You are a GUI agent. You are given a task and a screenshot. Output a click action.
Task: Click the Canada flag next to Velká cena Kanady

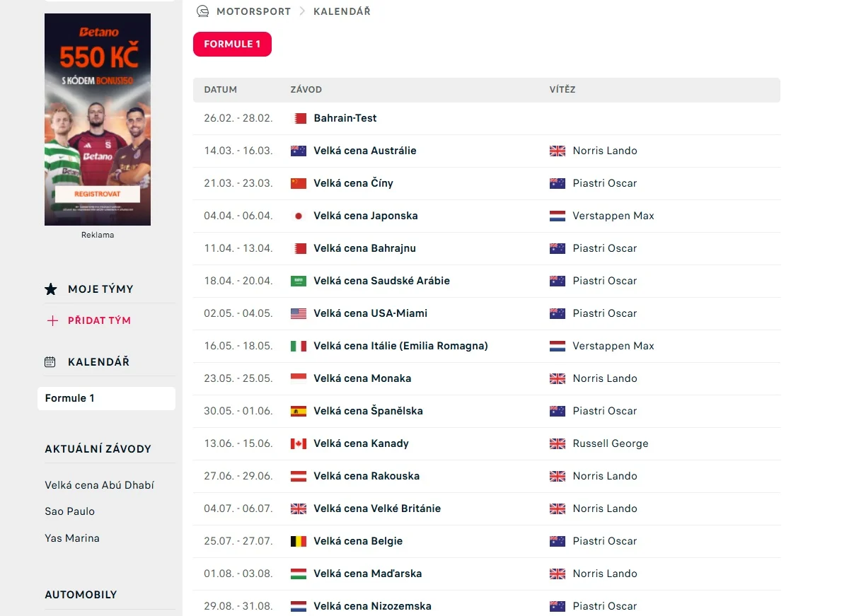(299, 443)
